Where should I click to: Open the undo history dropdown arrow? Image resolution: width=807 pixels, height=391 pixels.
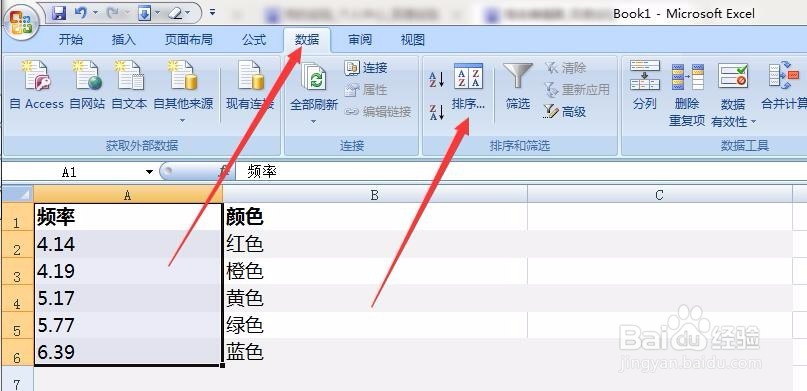click(x=95, y=13)
